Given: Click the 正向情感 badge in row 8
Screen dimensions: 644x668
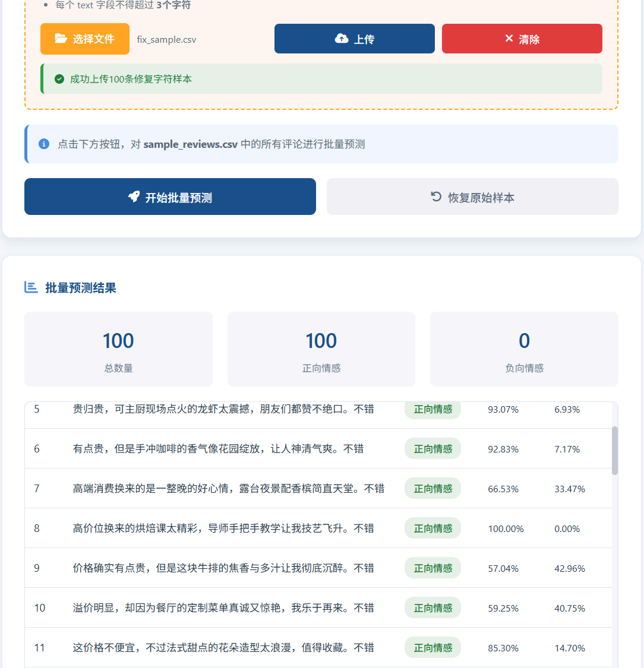Looking at the screenshot, I should (433, 528).
